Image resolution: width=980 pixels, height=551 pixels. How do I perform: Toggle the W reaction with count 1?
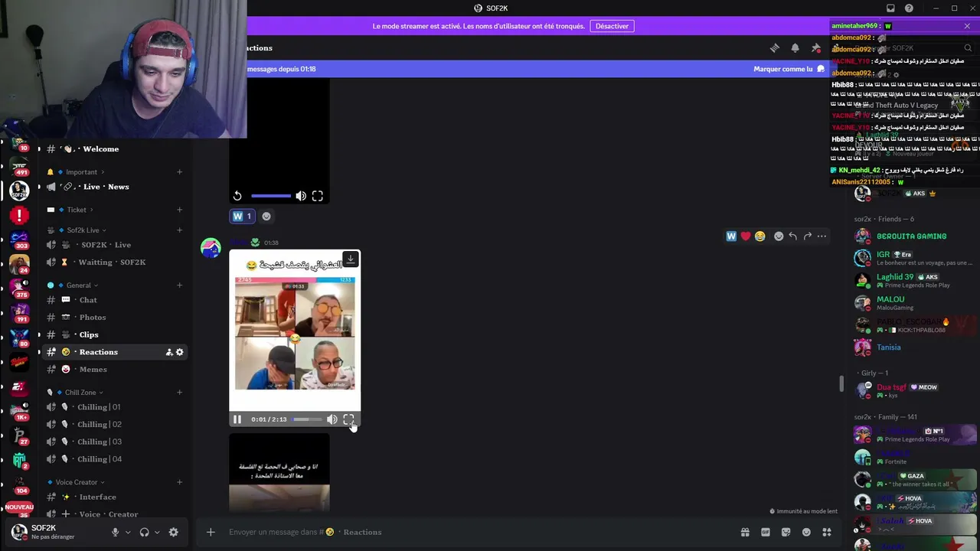[x=242, y=216]
